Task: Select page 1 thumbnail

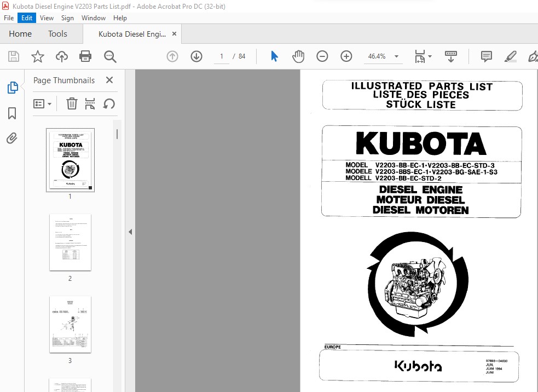Action: tap(71, 160)
